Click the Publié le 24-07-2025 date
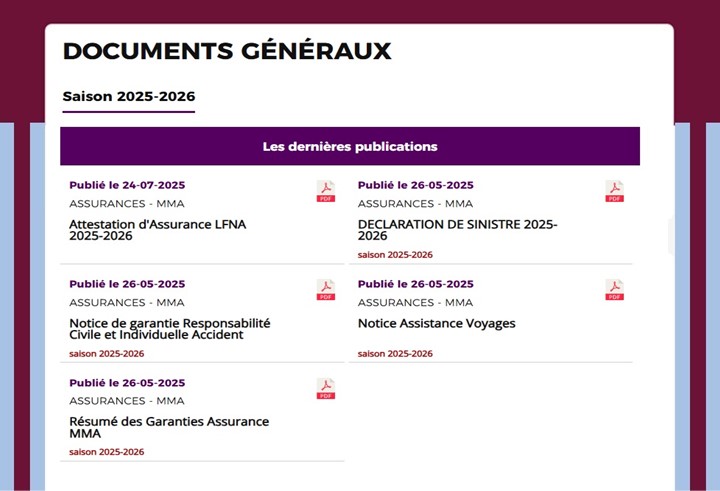 (127, 185)
